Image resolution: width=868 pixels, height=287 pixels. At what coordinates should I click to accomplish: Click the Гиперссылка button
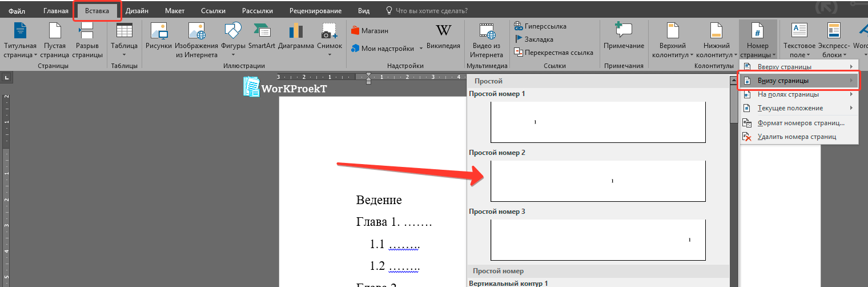pos(545,26)
